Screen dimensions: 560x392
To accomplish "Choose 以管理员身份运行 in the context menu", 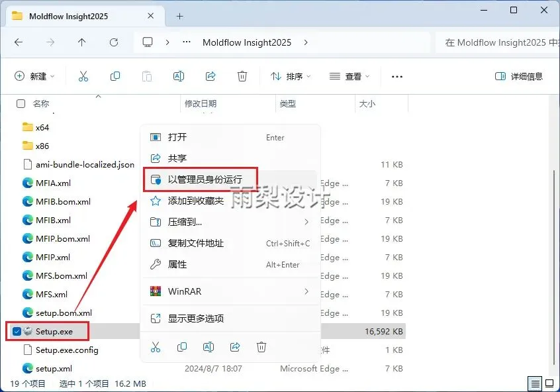I will click(x=231, y=179).
